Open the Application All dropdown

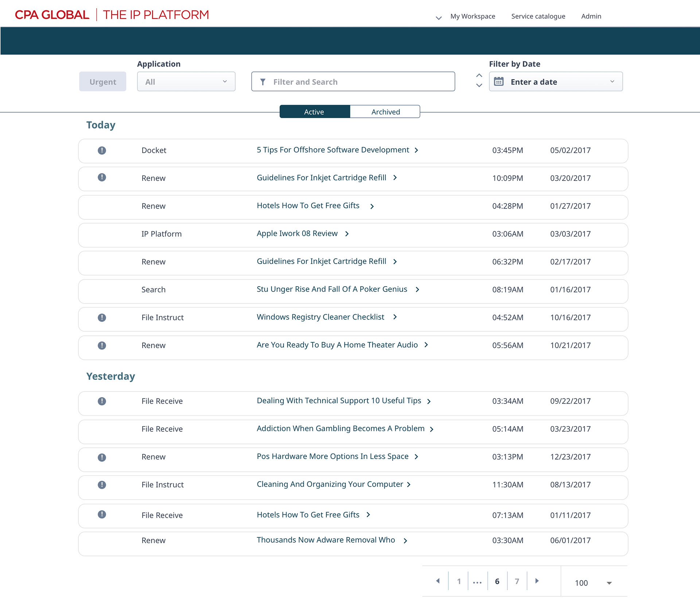tap(186, 82)
